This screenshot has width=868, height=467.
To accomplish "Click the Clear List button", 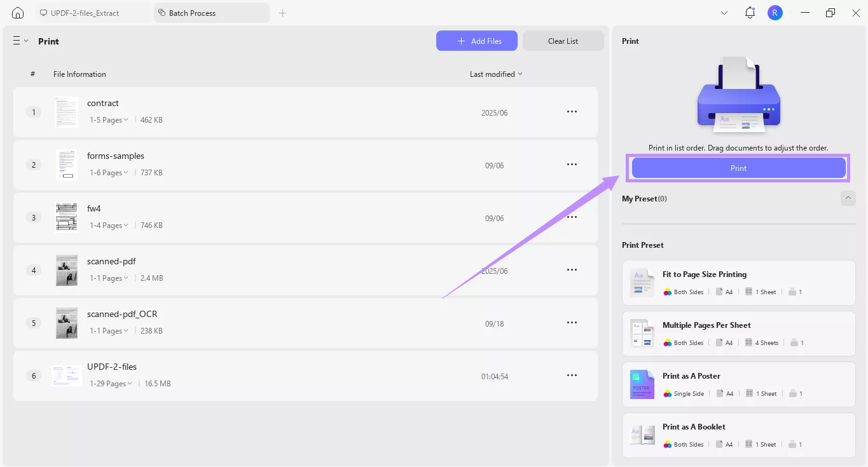I will pyautogui.click(x=563, y=41).
